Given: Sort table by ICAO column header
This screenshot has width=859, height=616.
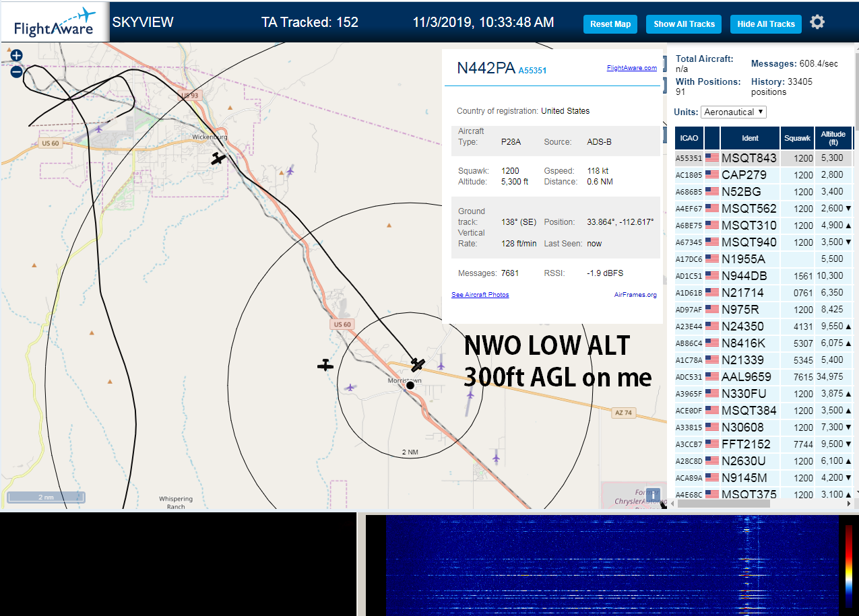Looking at the screenshot, I should tap(689, 138).
